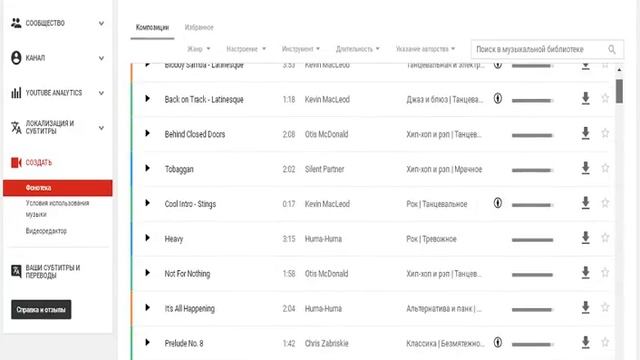The width and height of the screenshot is (640, 360).
Task: Star the Heavy track
Action: tap(605, 238)
